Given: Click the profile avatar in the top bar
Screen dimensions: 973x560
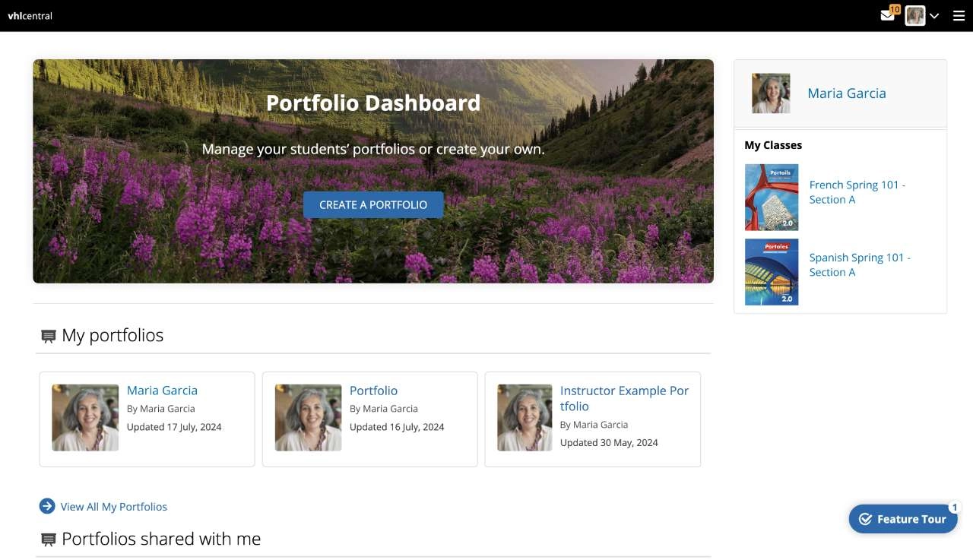Looking at the screenshot, I should click(915, 15).
